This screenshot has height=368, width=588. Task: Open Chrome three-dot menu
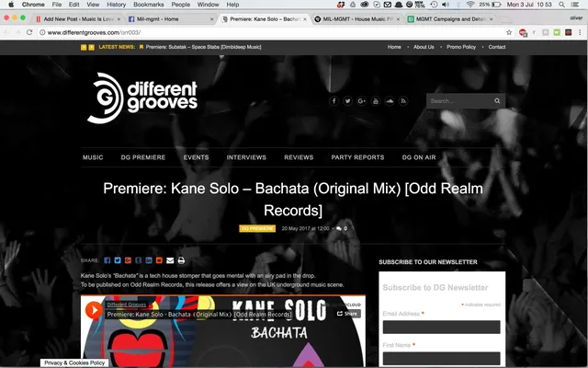[580, 32]
